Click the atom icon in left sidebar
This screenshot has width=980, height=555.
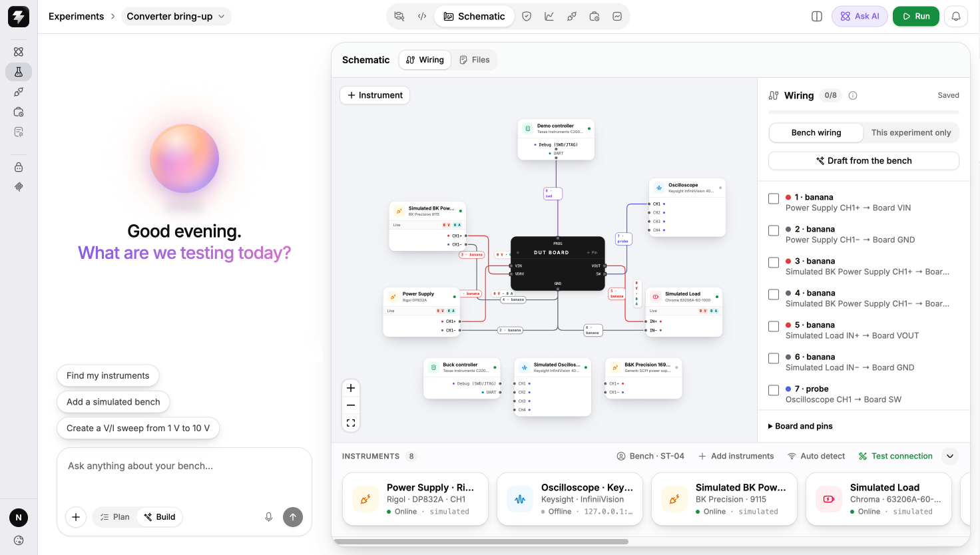(19, 52)
